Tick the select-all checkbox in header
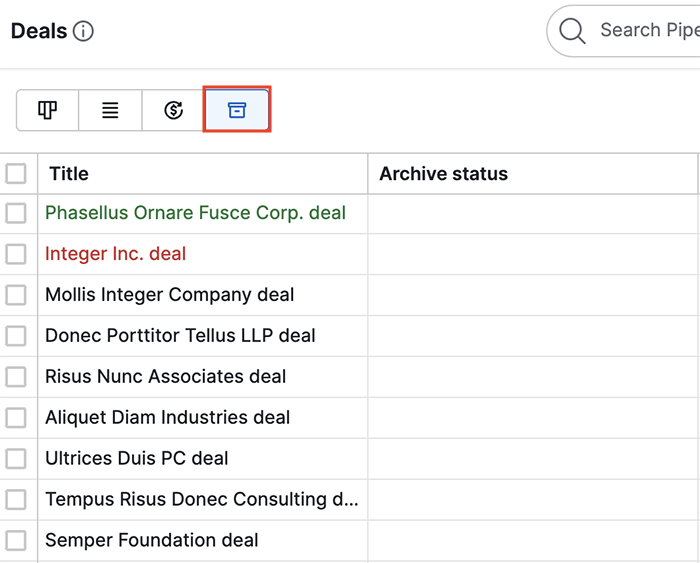 (16, 174)
